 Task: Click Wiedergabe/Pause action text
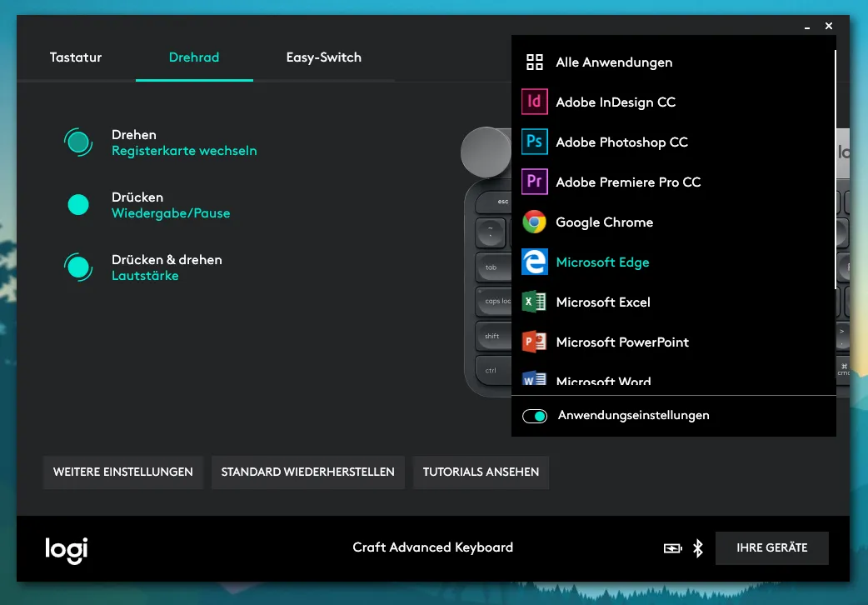pyautogui.click(x=171, y=213)
